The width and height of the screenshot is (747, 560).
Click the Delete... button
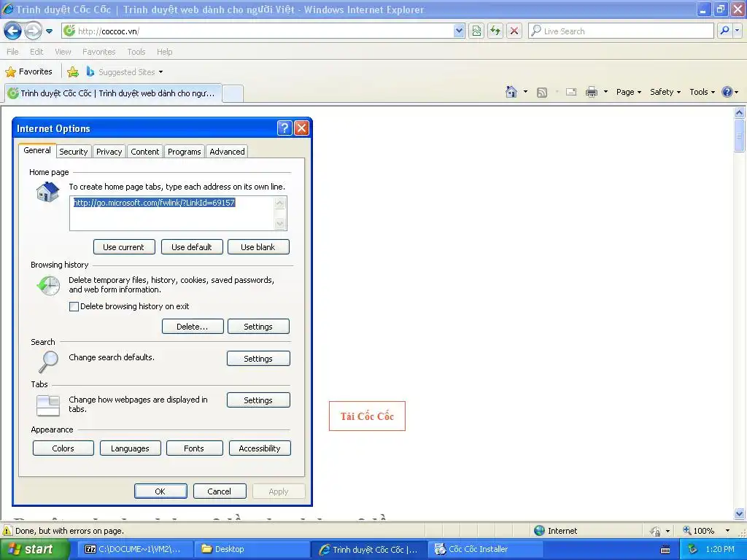coord(193,327)
